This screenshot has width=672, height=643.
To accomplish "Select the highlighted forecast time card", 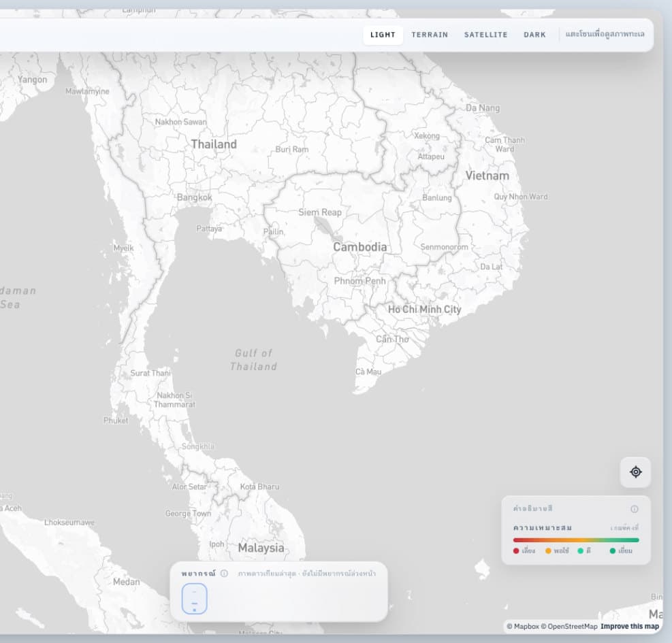I will (195, 599).
